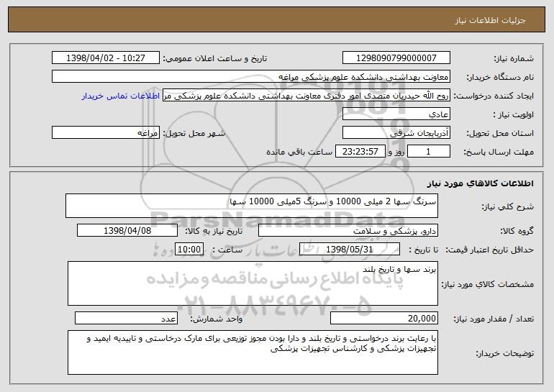
Task: Click the goods specification box برند سها
Action: [253, 283]
